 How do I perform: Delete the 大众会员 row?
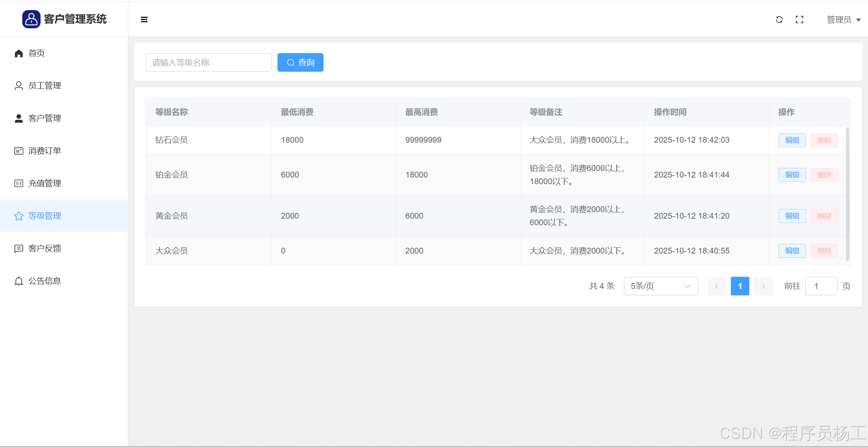(824, 251)
